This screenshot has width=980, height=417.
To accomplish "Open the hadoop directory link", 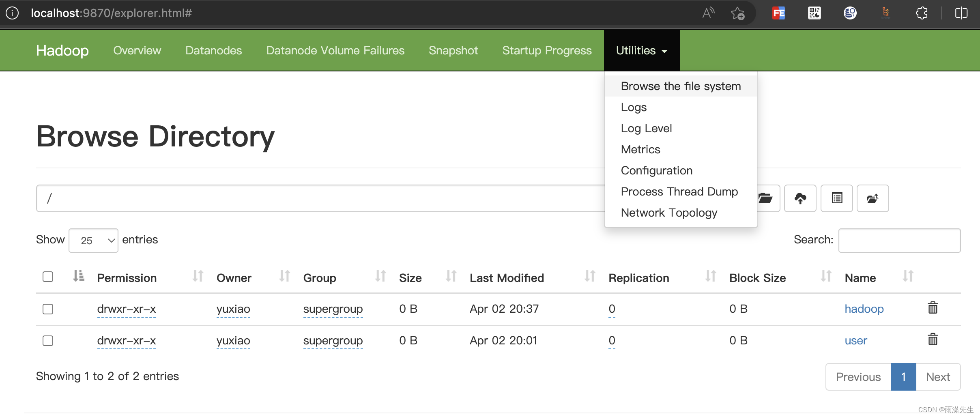I will (x=864, y=309).
